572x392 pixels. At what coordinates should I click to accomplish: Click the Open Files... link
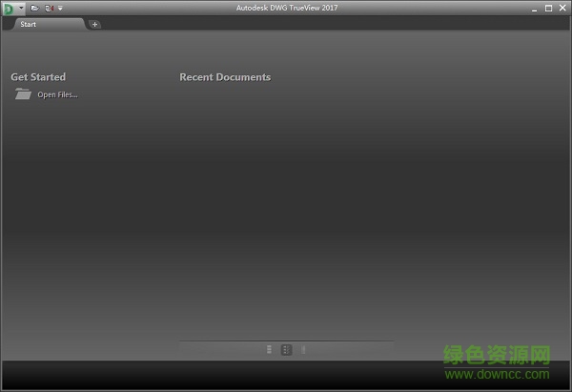pos(57,94)
